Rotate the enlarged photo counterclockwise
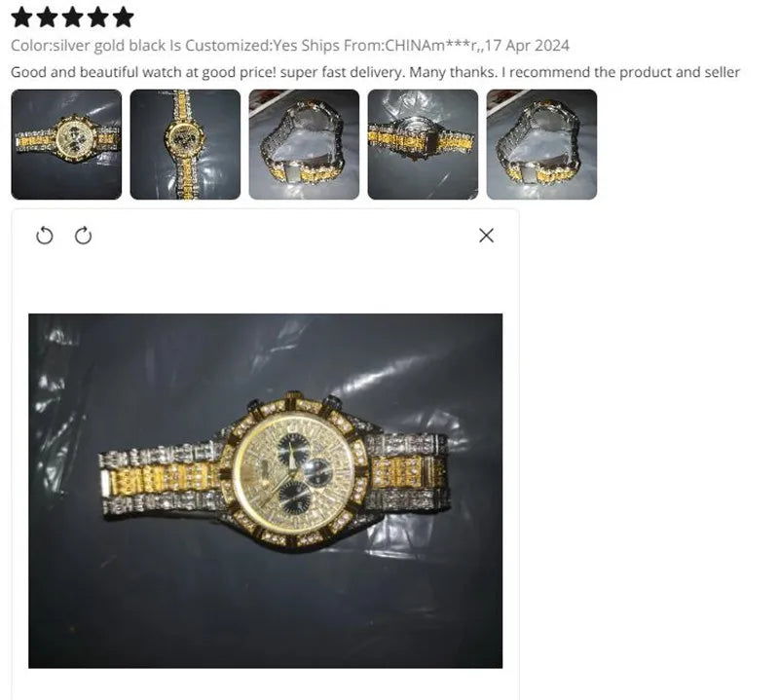Viewport: 779px width, 700px height. [45, 236]
